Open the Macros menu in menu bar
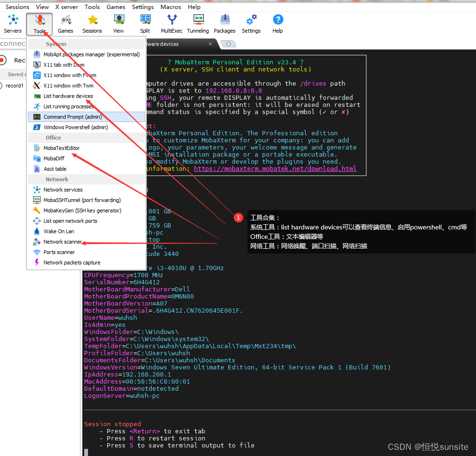The image size is (476, 456). pos(171,7)
